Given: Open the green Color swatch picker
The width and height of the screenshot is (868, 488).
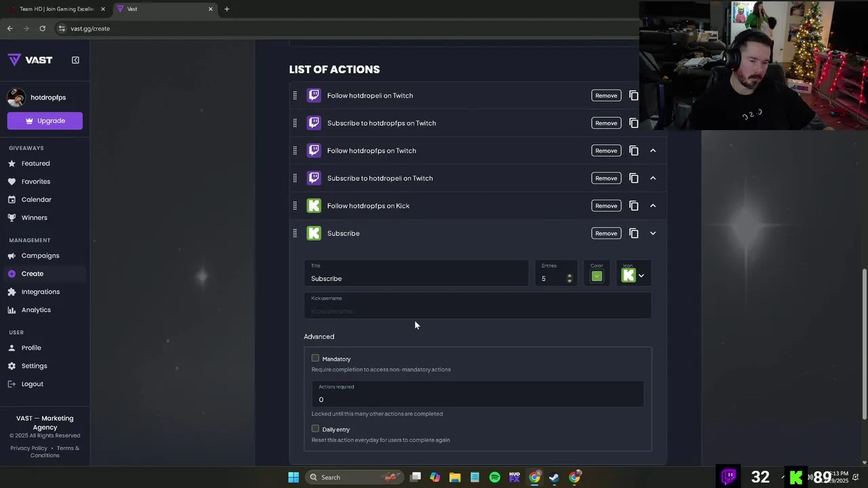Looking at the screenshot, I should click(597, 276).
